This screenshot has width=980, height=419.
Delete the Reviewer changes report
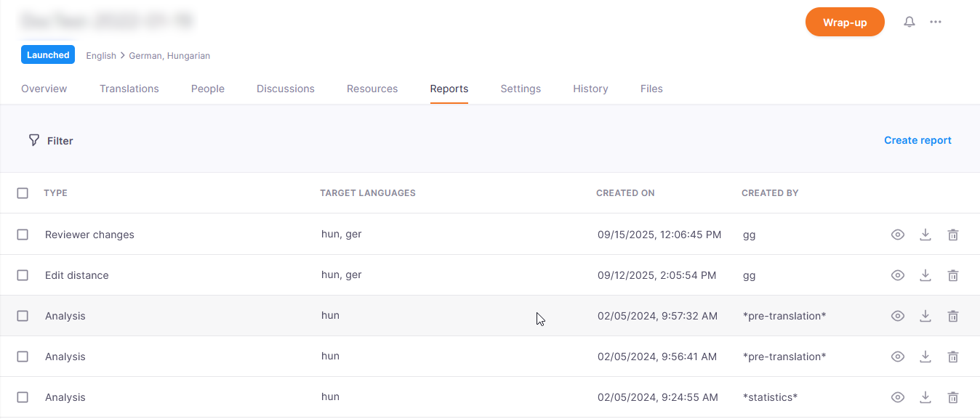(x=953, y=235)
